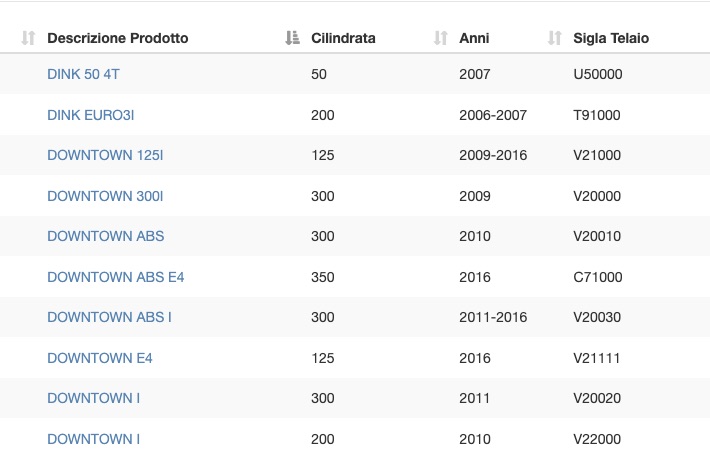Open the DINK EURO3I link
The image size is (710, 466).
click(91, 115)
